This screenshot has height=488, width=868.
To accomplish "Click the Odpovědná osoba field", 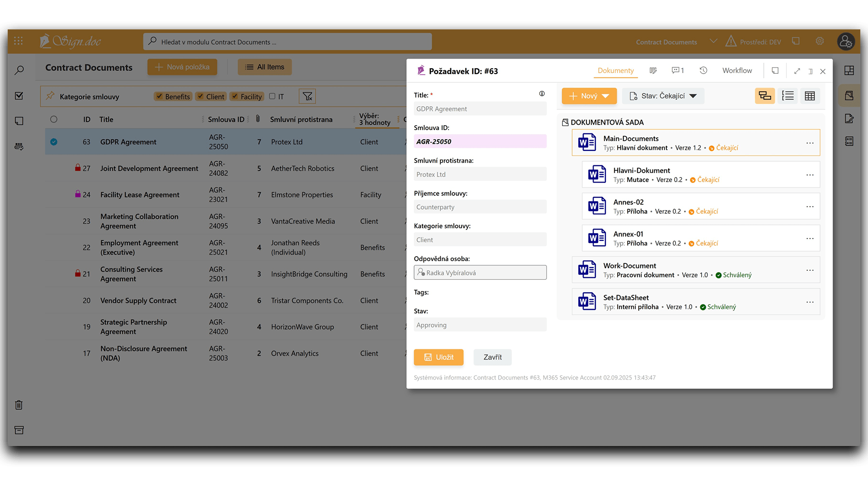I will (480, 272).
